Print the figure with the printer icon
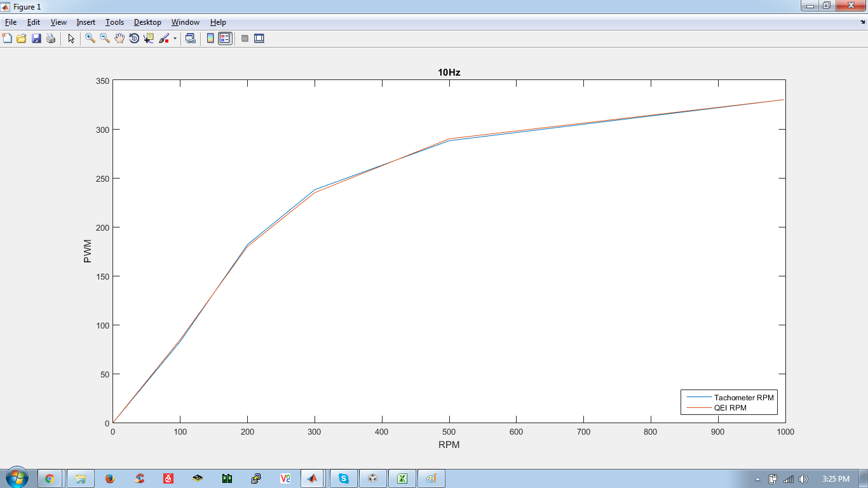 point(51,38)
